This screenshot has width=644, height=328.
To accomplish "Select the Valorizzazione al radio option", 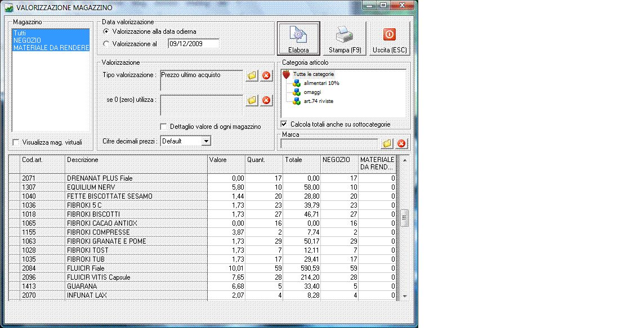I will [x=106, y=43].
